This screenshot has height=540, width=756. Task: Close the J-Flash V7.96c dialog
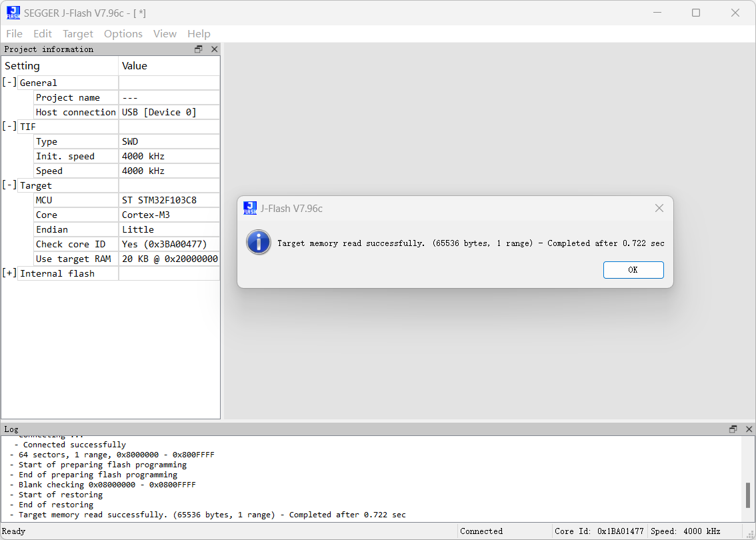click(659, 208)
